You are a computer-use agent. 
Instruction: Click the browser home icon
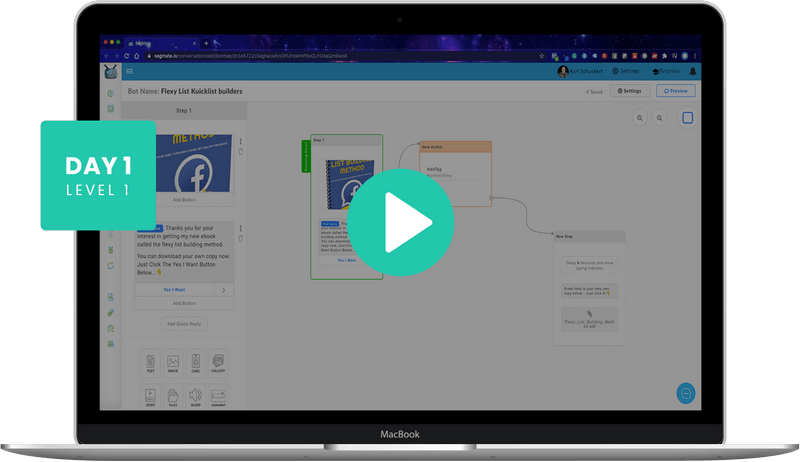pos(137,56)
